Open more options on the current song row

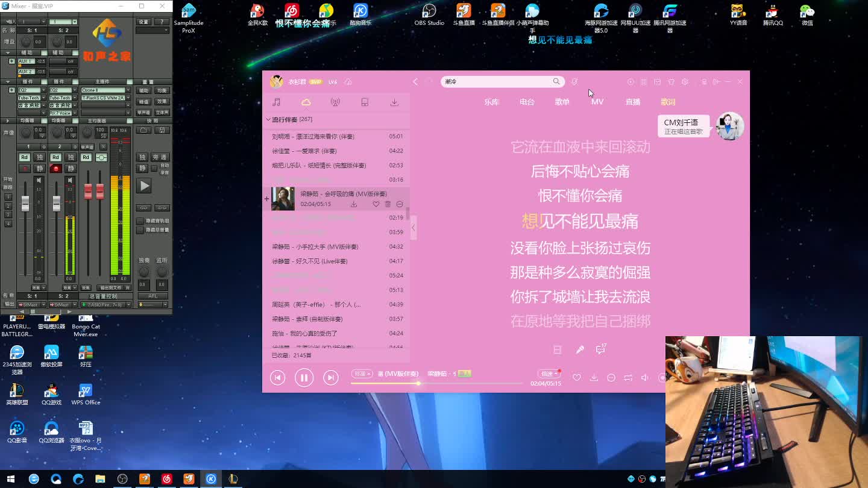point(400,204)
